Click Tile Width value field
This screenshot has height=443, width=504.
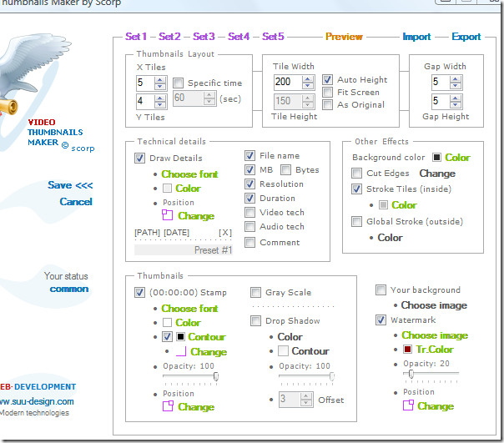click(x=288, y=82)
